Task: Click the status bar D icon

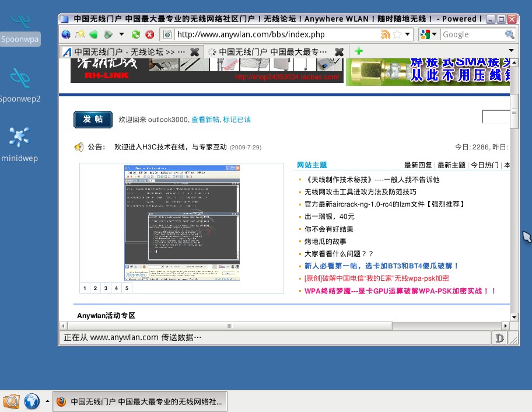Action: point(499,338)
